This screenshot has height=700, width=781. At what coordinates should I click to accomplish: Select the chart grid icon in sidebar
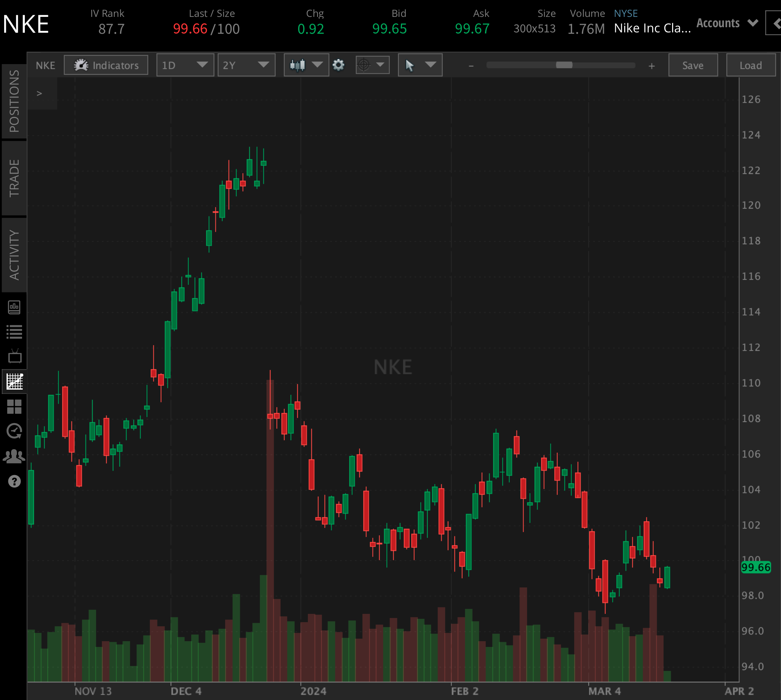coord(14,382)
